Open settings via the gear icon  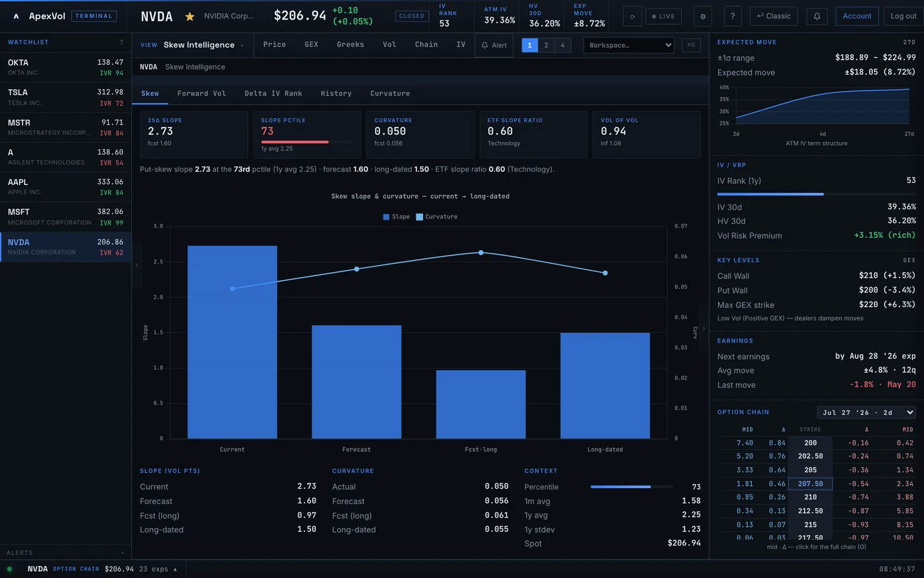pyautogui.click(x=702, y=17)
